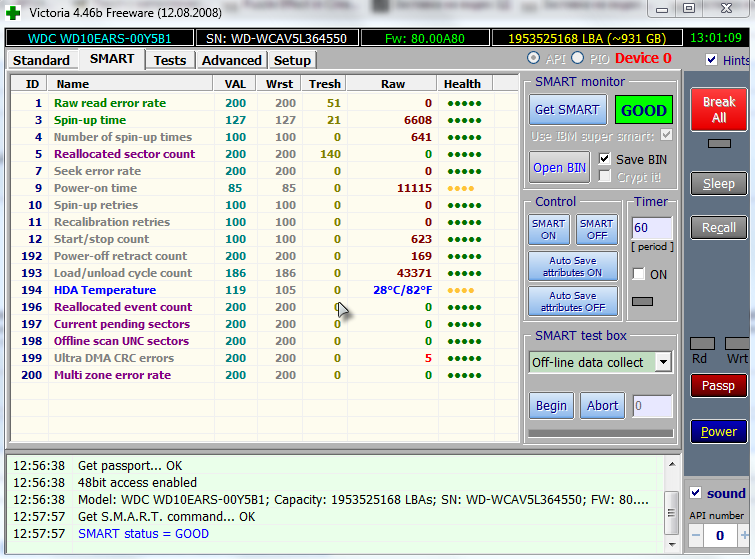Expand the Off-line data collect dropdown
This screenshot has width=755, height=559.
point(663,362)
